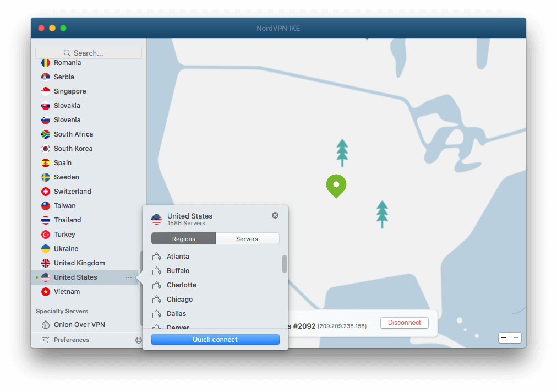
Task: Click the Disconnect button
Action: click(404, 323)
